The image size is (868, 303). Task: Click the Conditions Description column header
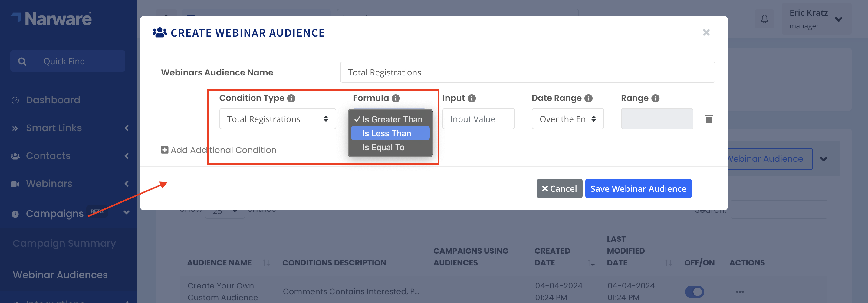click(334, 262)
